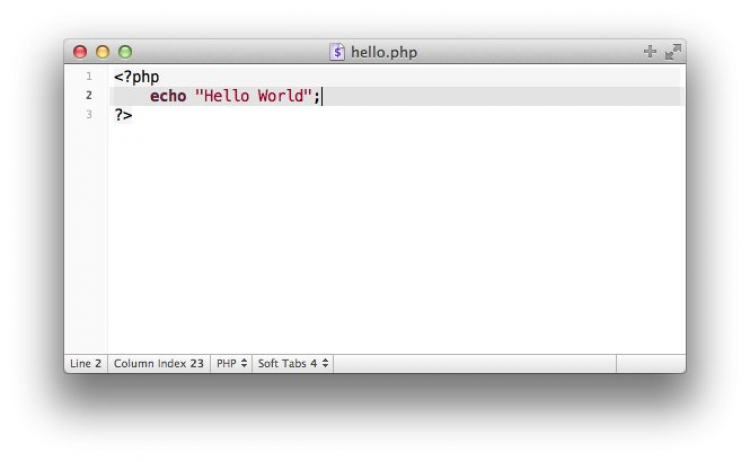Click the plus icon to add a tab
Screen dimensions: 750x462
[650, 51]
